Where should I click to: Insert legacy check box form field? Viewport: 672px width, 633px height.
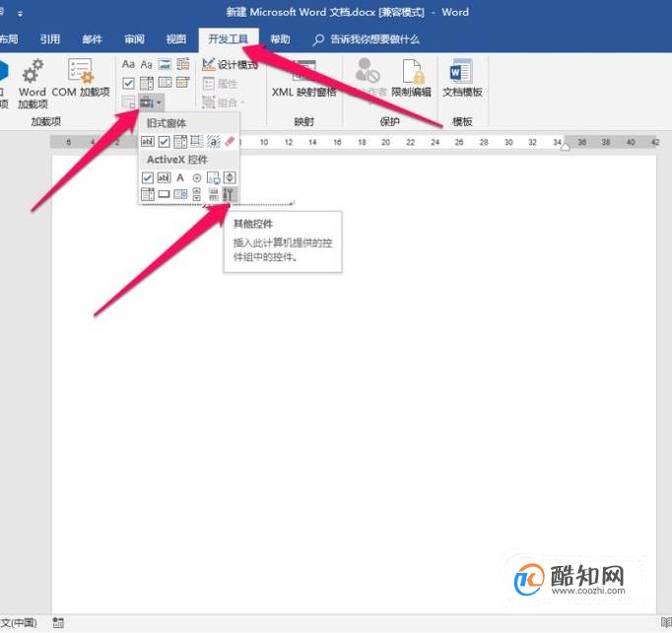[x=164, y=141]
